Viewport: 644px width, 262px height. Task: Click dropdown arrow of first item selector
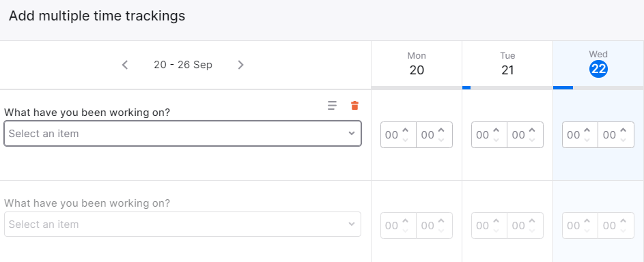tap(352, 133)
